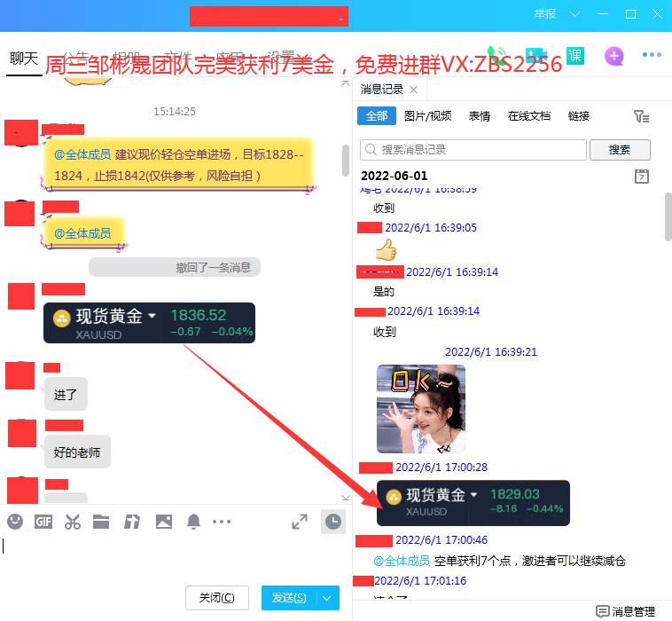
Task: Open the send file folder icon
Action: [x=101, y=522]
